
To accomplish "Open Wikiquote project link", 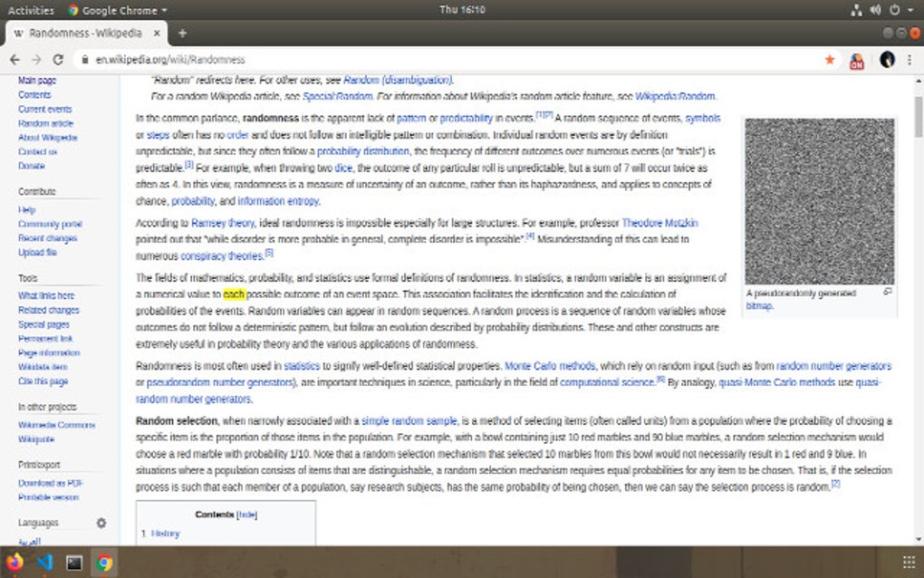I will 36,439.
